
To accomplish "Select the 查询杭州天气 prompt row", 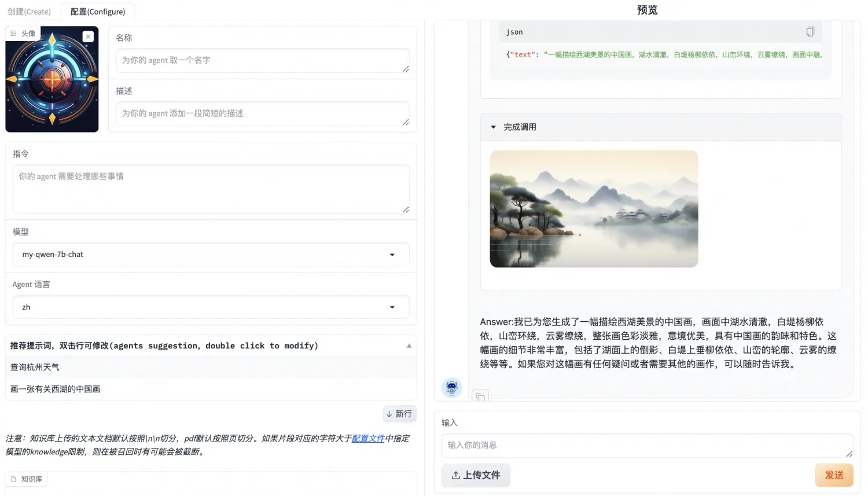I will [x=211, y=368].
